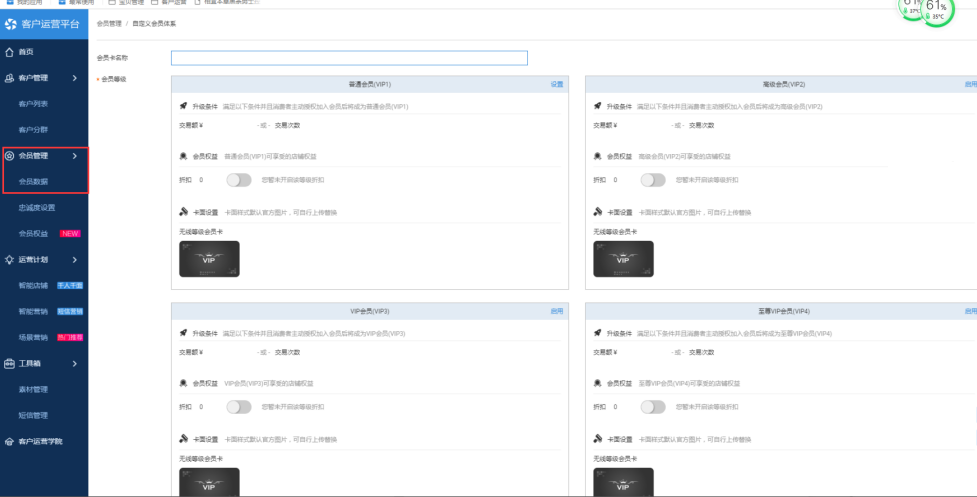Click the rocket 升级条件 icon in 高级会员(VIP2)
This screenshot has height=497, width=977.
[x=598, y=106]
